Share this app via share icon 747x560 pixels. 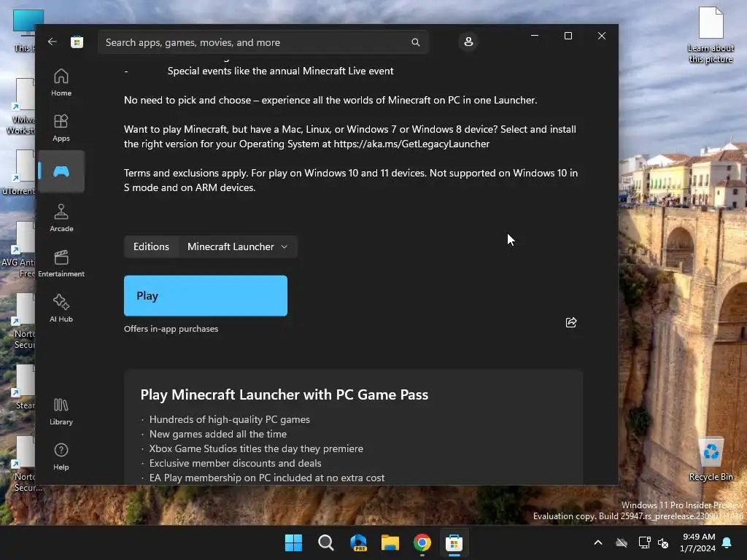click(570, 322)
